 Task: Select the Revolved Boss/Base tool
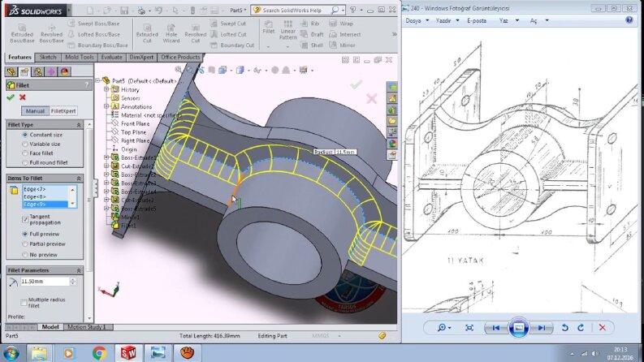pos(51,33)
